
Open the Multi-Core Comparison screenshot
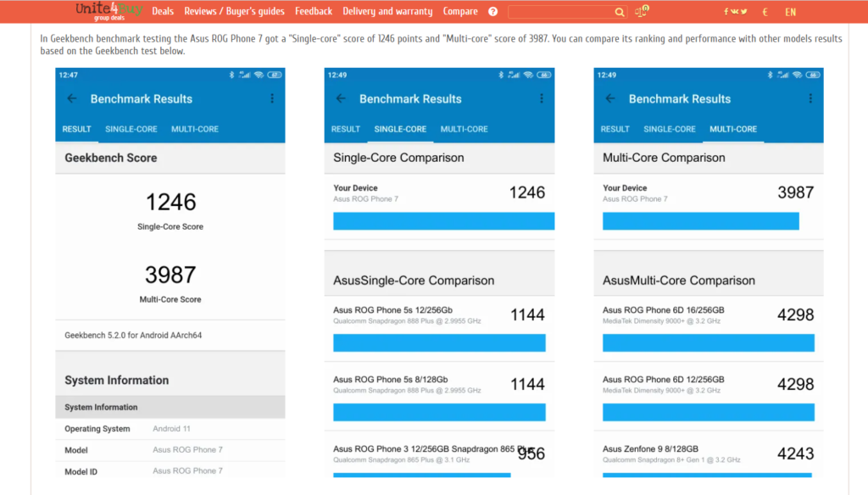[x=709, y=272]
